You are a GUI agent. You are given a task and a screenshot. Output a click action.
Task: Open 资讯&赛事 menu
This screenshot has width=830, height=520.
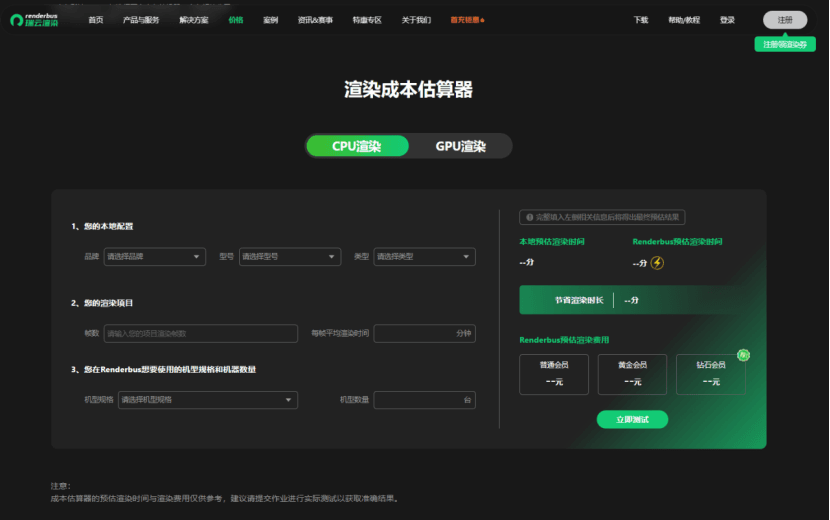315,20
